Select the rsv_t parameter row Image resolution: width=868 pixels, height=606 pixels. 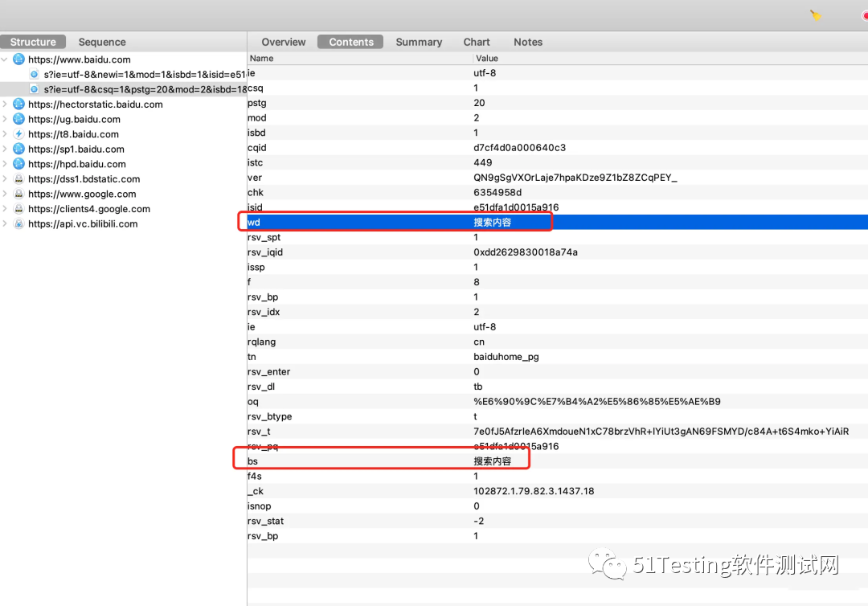558,431
